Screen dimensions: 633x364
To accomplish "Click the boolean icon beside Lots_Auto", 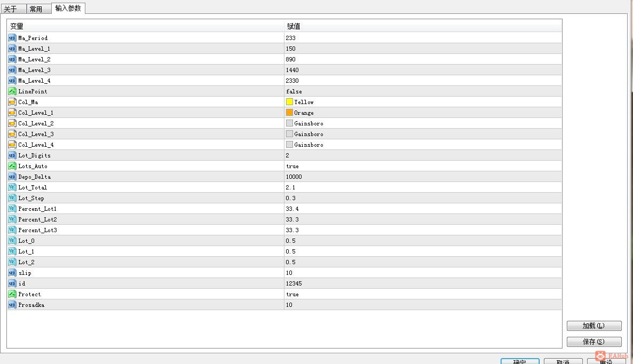I will pos(12,166).
